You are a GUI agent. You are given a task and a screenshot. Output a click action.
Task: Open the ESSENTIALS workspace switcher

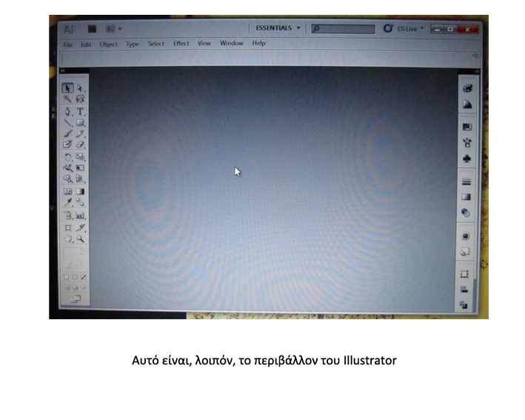pos(278,28)
